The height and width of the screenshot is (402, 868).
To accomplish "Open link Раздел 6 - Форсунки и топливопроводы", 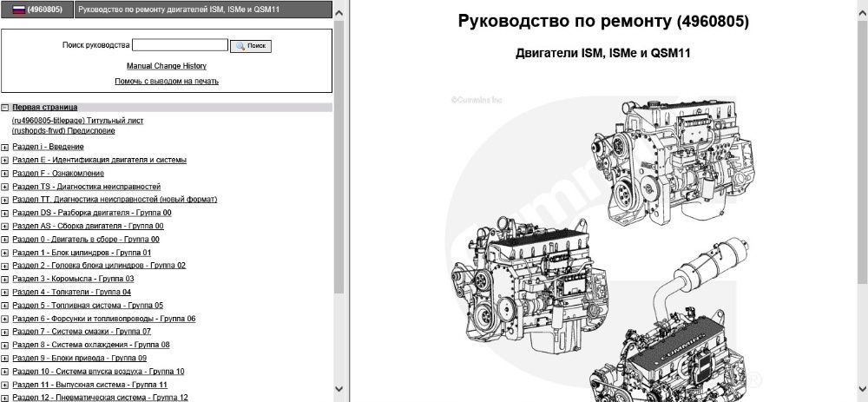I will coord(104,319).
